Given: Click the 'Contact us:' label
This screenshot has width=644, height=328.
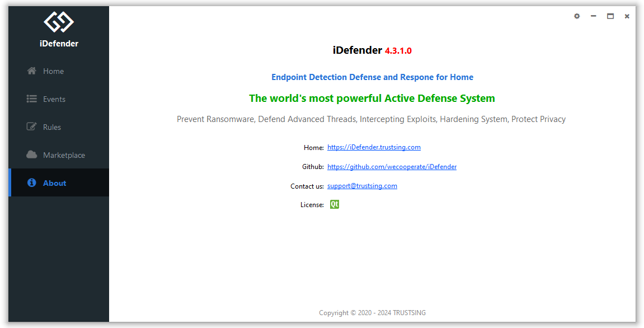Looking at the screenshot, I should point(307,186).
